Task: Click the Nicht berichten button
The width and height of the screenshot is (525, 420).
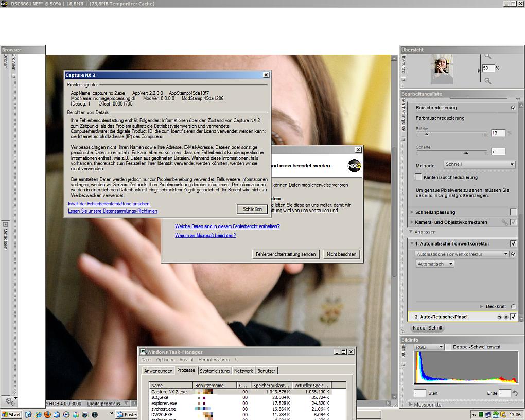Action: [x=342, y=254]
